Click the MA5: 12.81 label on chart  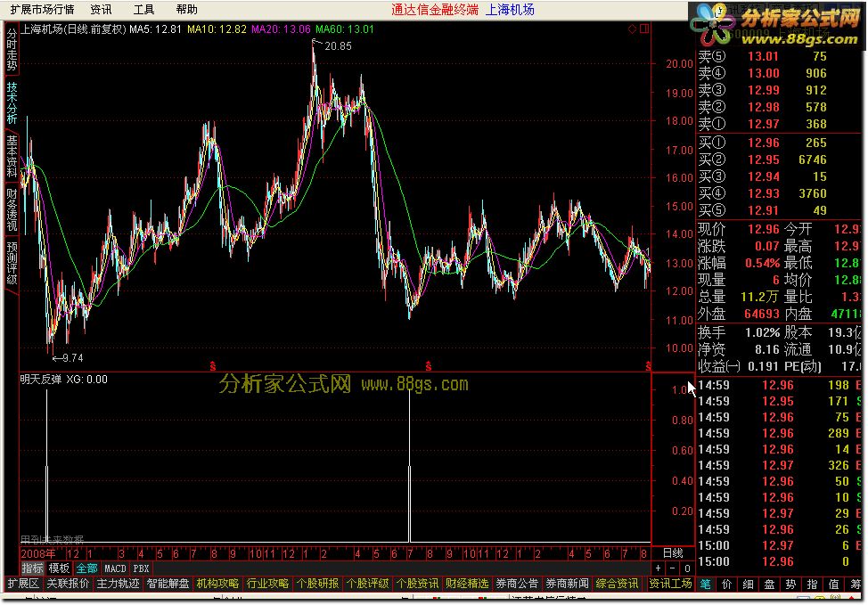tap(156, 29)
